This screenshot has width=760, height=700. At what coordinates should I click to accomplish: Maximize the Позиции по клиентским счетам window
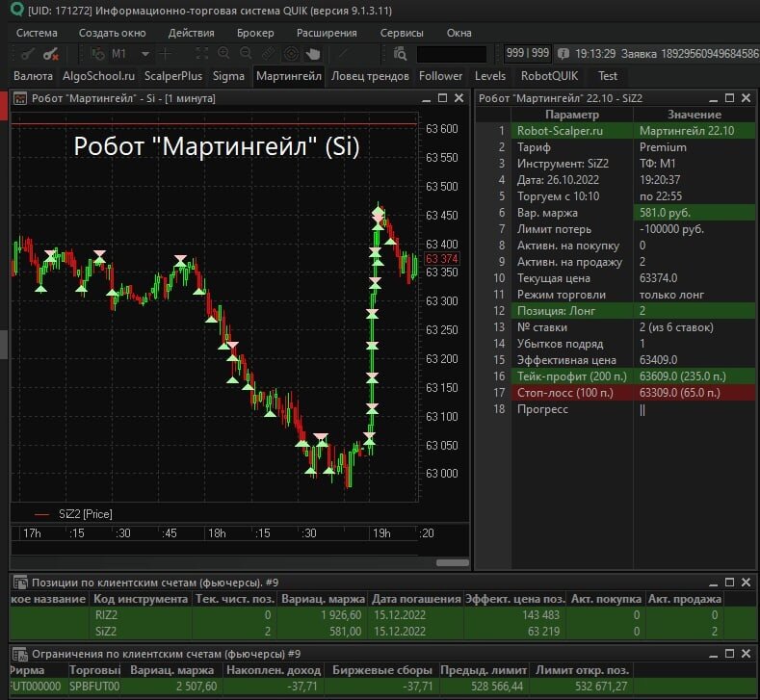(x=729, y=582)
